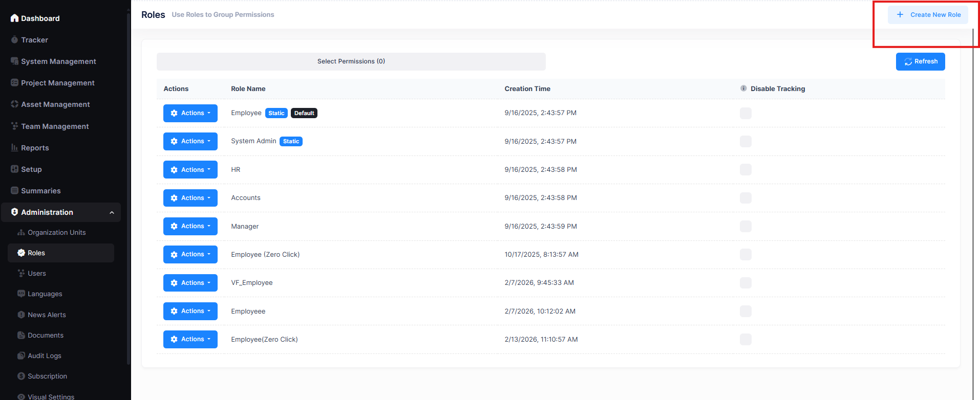
Task: Toggle Disable Tracking for Employee Static Default role
Action: (x=745, y=113)
